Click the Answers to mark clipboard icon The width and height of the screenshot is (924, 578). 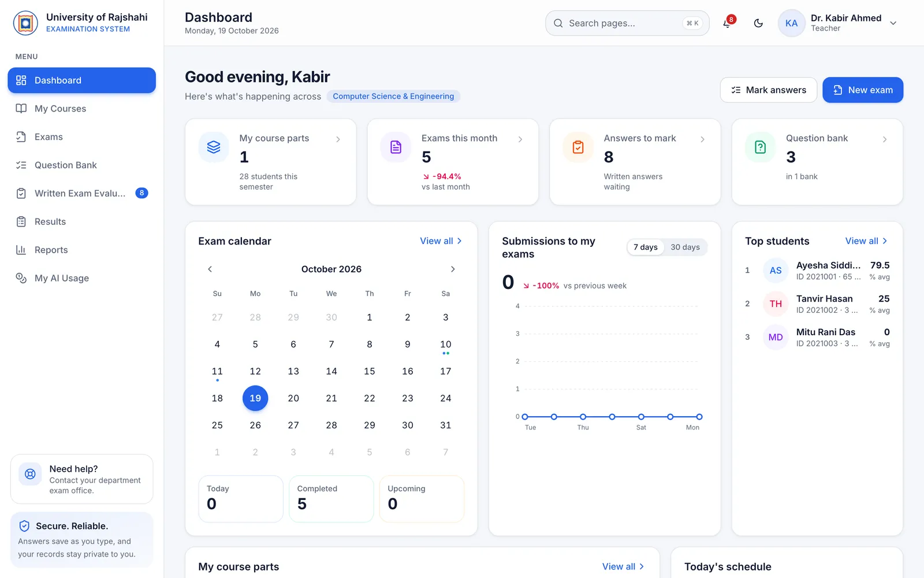point(578,147)
